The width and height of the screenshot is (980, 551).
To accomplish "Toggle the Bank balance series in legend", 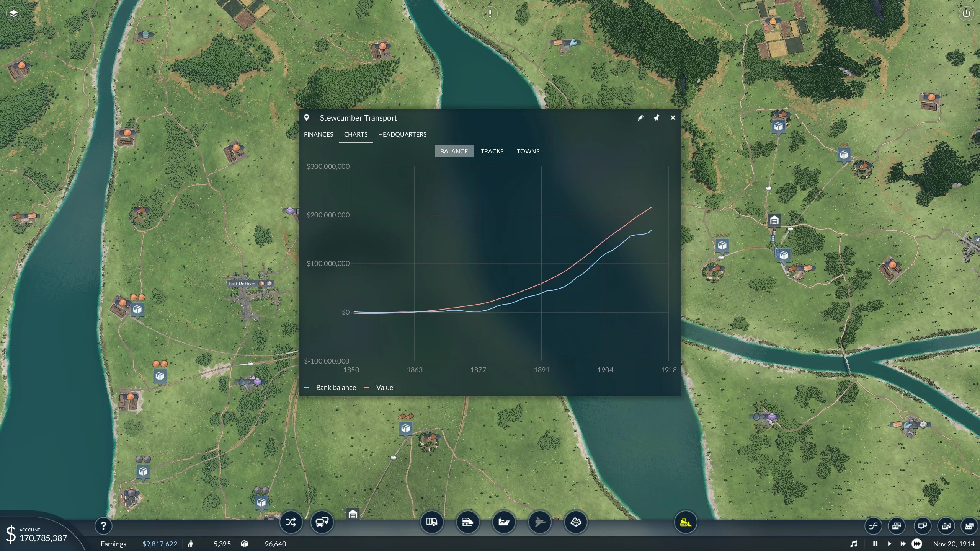I will point(330,388).
